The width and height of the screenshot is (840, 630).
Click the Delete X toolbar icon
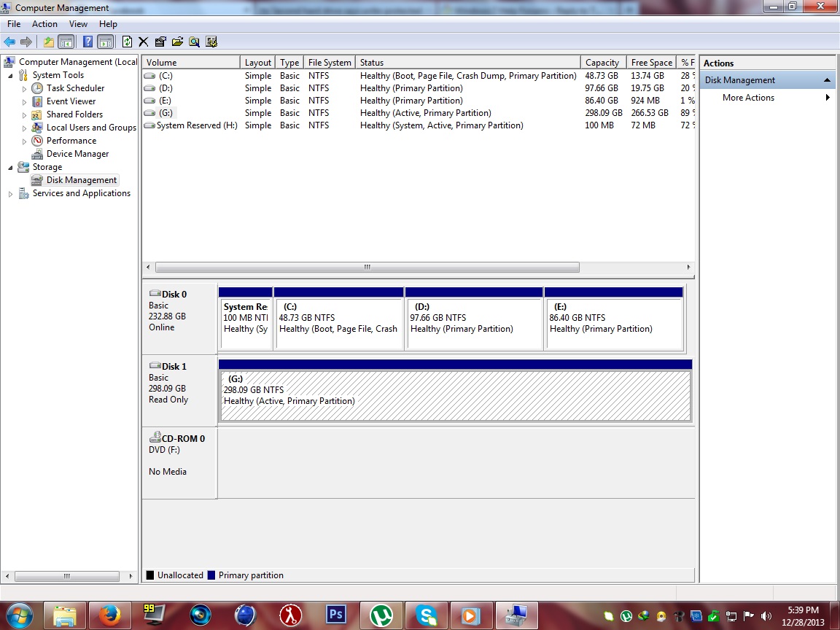pyautogui.click(x=143, y=42)
